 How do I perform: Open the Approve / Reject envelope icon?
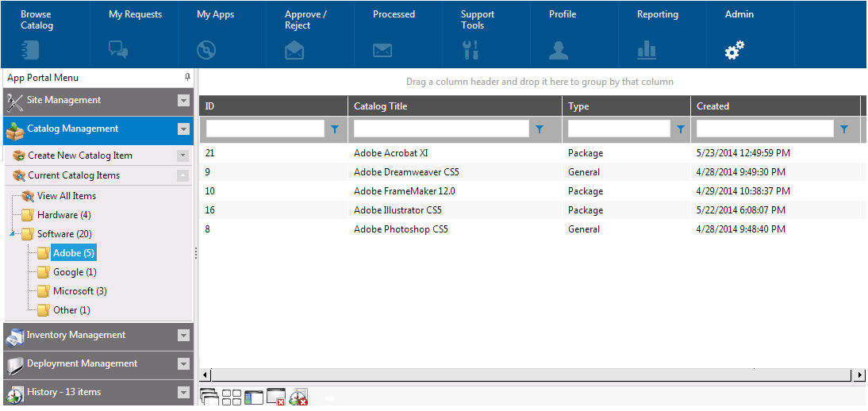point(294,50)
